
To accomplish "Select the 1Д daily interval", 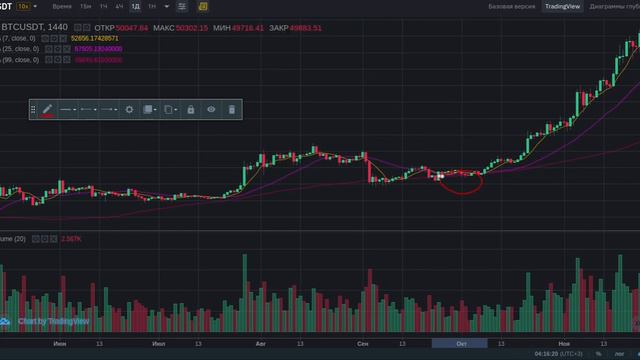I will click(x=136, y=7).
